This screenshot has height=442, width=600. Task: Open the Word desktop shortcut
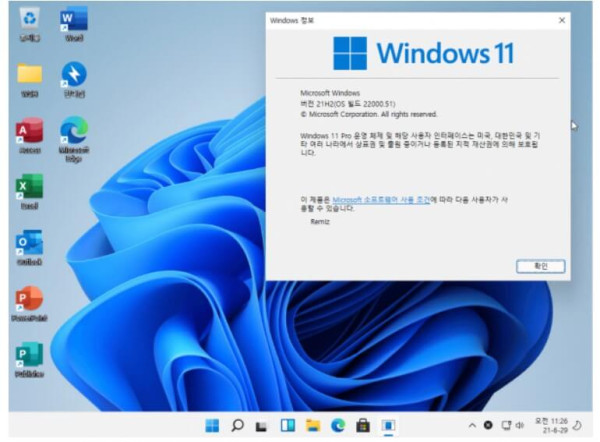point(74,25)
